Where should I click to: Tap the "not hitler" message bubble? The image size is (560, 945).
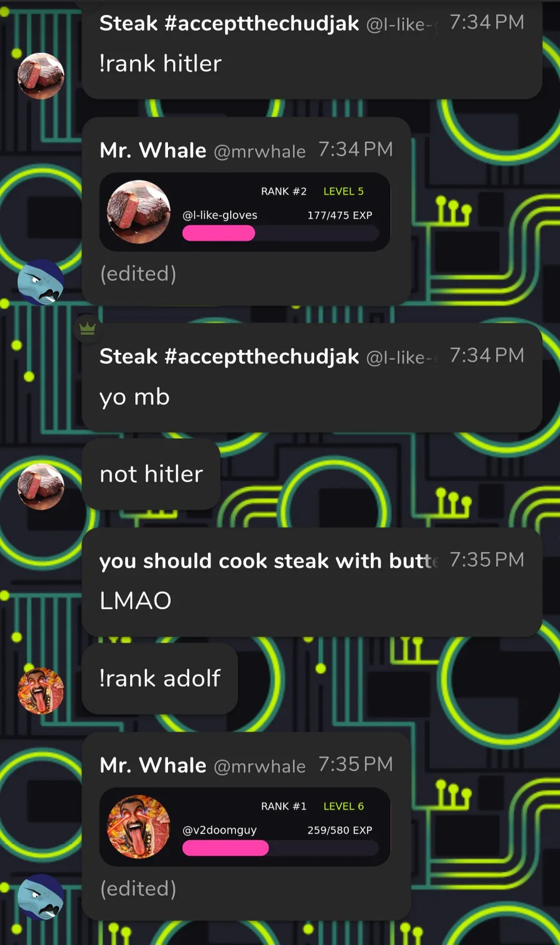pos(151,474)
